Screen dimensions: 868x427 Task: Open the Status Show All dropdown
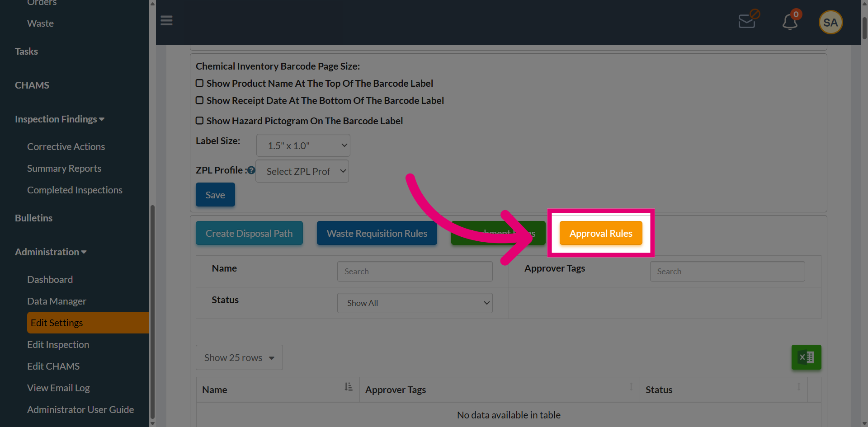tap(415, 303)
